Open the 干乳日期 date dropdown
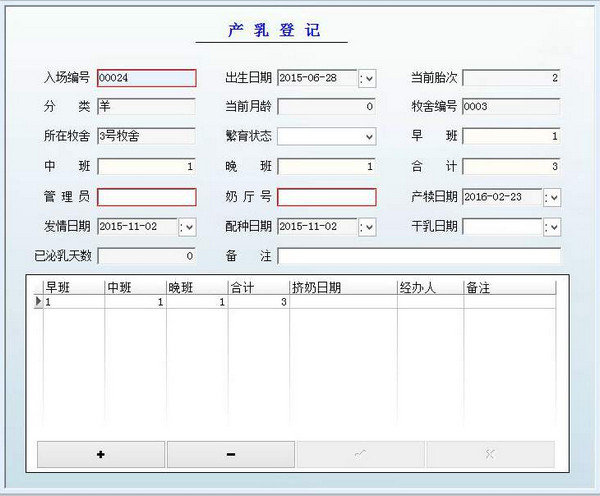 pyautogui.click(x=552, y=227)
